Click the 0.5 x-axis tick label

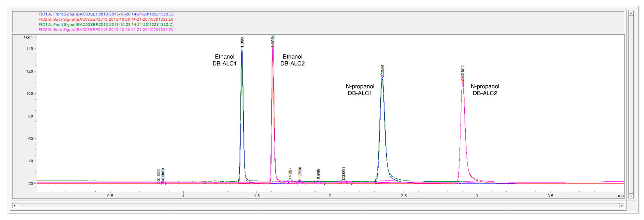point(110,196)
